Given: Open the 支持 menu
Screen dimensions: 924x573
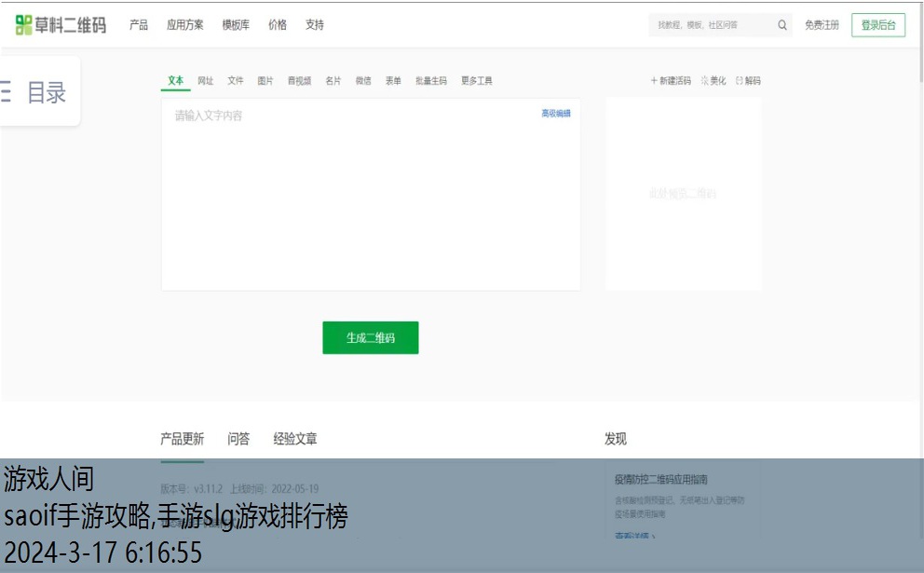Looking at the screenshot, I should click(x=315, y=25).
